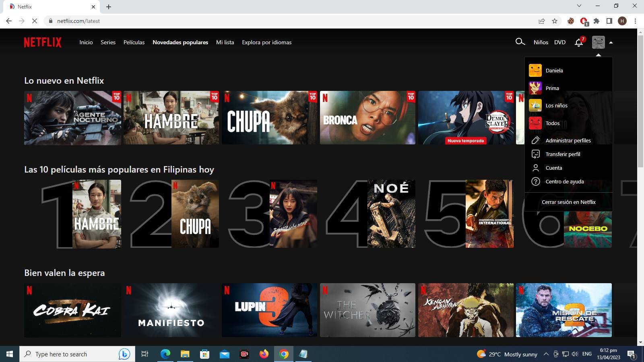Click the Administrar perfiles pencil icon
Image resolution: width=644 pixels, height=362 pixels.
pyautogui.click(x=535, y=140)
